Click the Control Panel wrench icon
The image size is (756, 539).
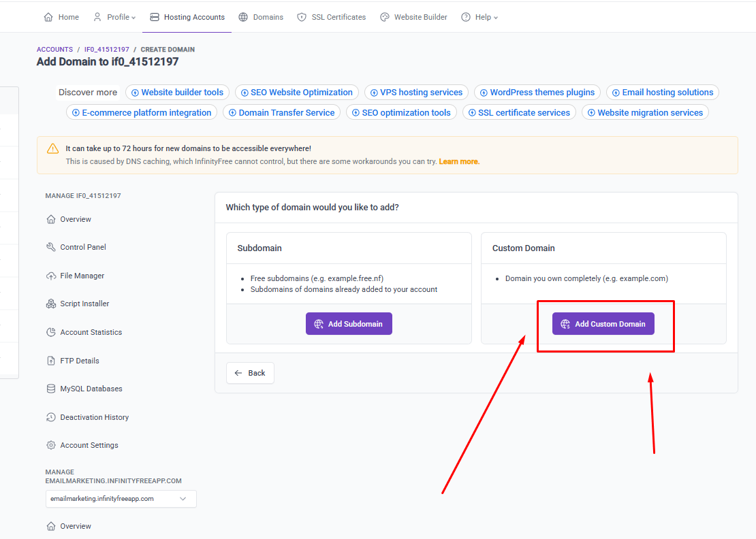[x=51, y=247]
